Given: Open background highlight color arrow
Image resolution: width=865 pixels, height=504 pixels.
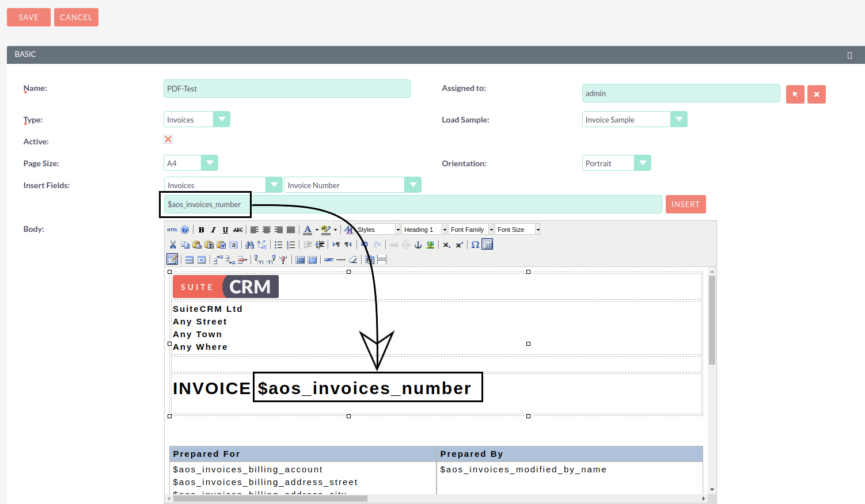Looking at the screenshot, I should 335,230.
